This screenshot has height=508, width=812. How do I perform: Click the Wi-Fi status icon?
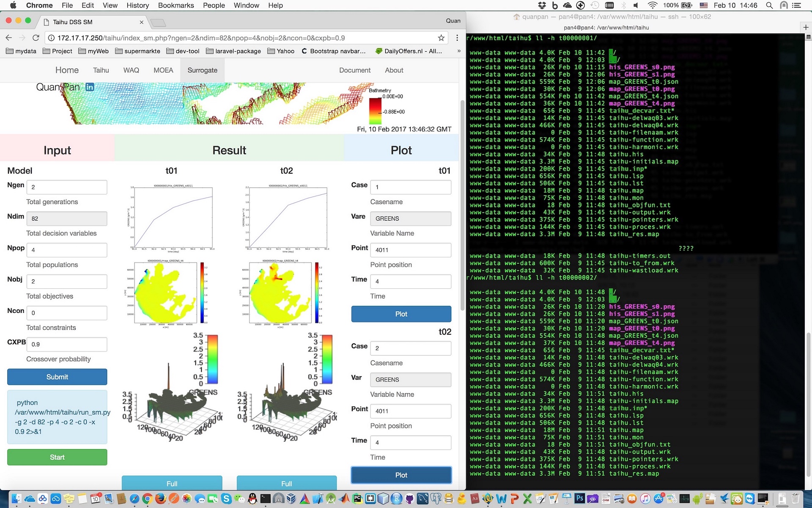pos(653,6)
